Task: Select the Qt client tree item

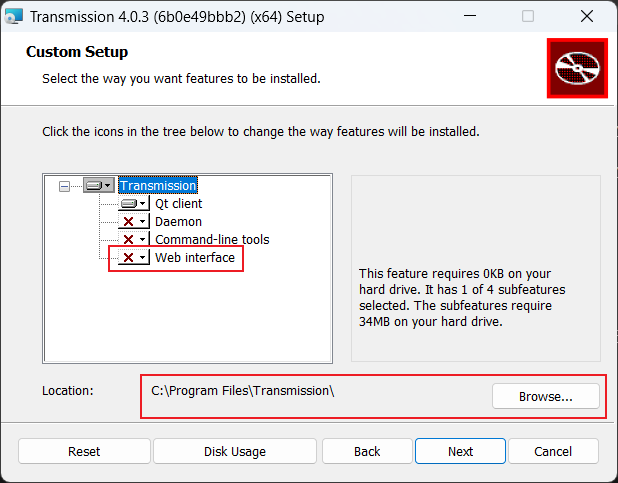Action: [x=179, y=203]
